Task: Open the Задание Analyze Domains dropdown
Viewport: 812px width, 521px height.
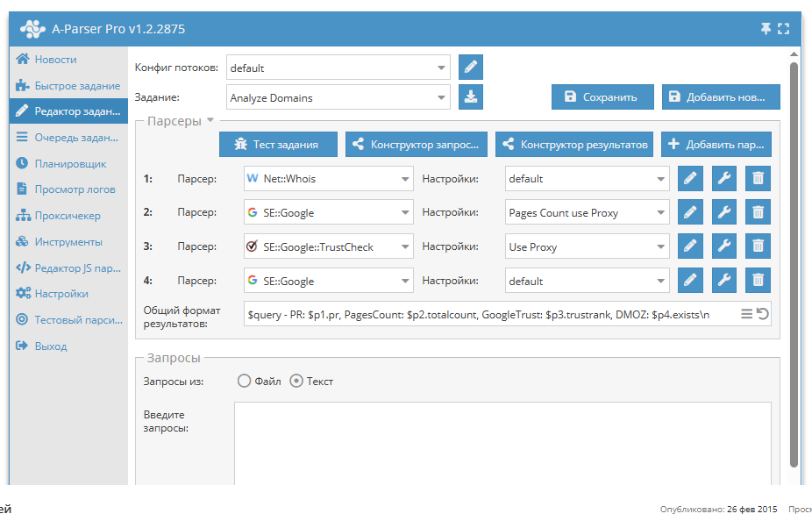Action: point(338,97)
